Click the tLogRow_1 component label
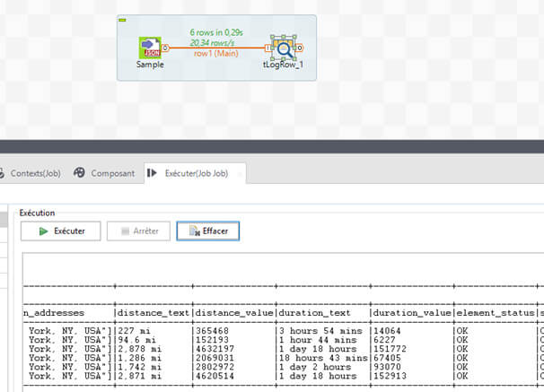This screenshot has width=544, height=392. [x=283, y=65]
